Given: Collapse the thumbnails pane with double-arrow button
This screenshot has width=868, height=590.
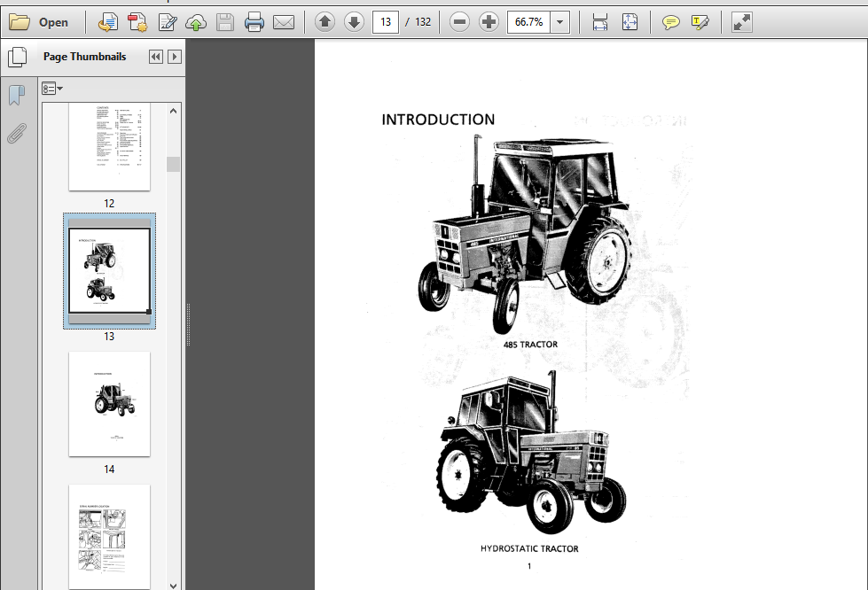Looking at the screenshot, I should tap(156, 57).
